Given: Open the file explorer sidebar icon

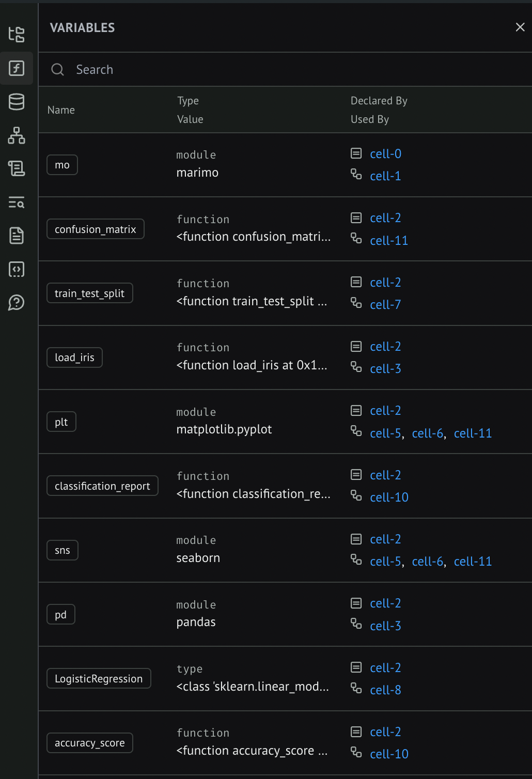Looking at the screenshot, I should (x=17, y=35).
